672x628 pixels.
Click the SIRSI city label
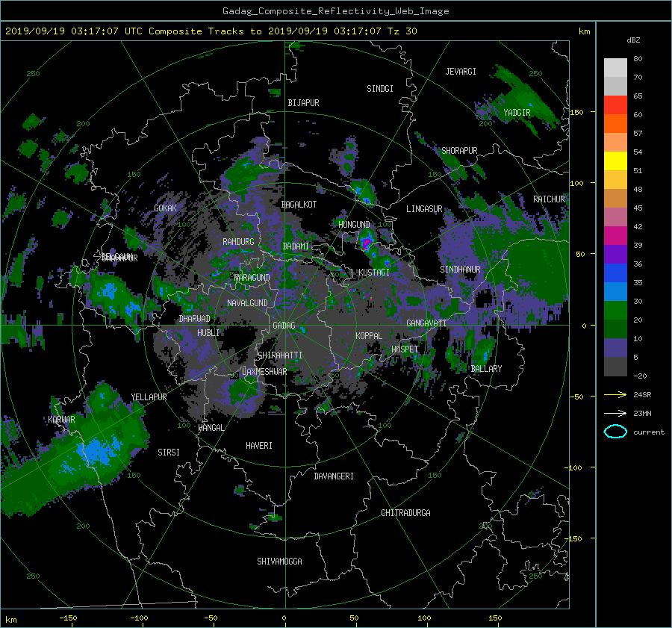(x=169, y=453)
